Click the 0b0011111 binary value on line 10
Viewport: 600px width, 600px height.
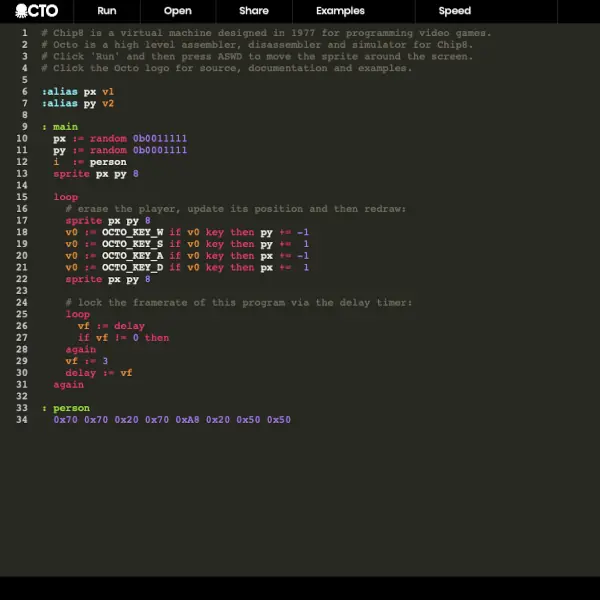point(160,139)
